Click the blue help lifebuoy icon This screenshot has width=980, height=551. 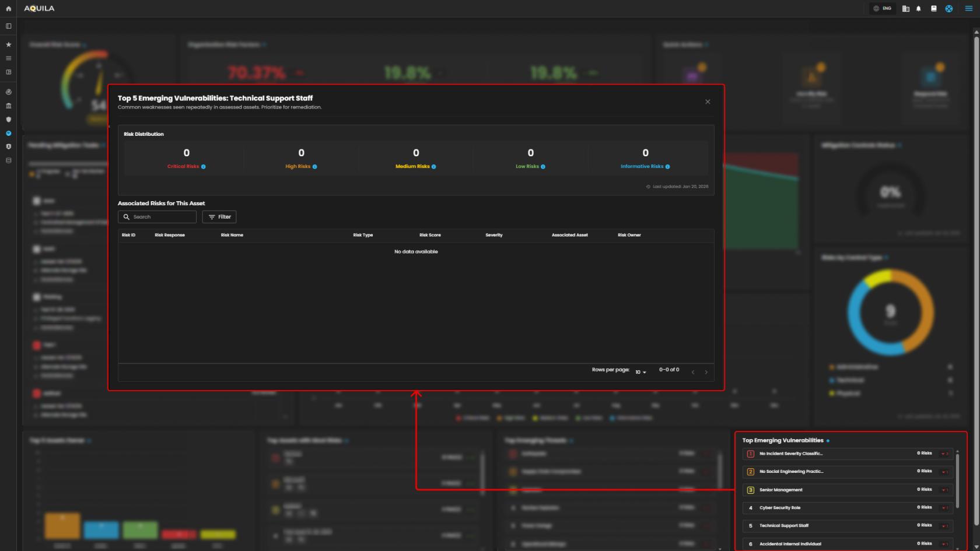click(x=949, y=9)
